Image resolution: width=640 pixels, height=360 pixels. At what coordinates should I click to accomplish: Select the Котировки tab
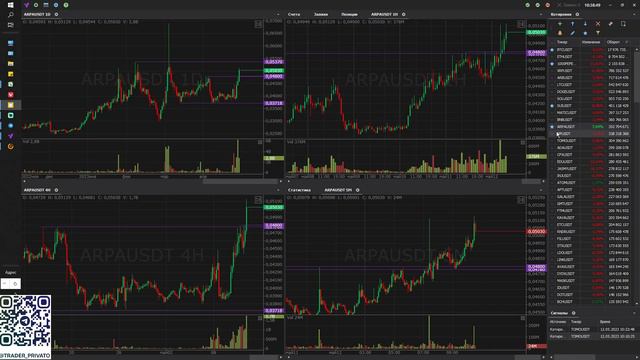click(x=560, y=14)
